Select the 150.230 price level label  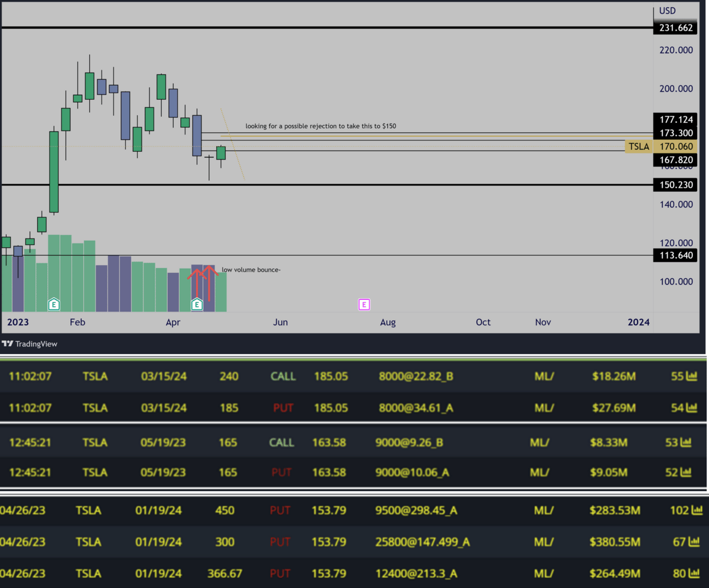tap(675, 185)
